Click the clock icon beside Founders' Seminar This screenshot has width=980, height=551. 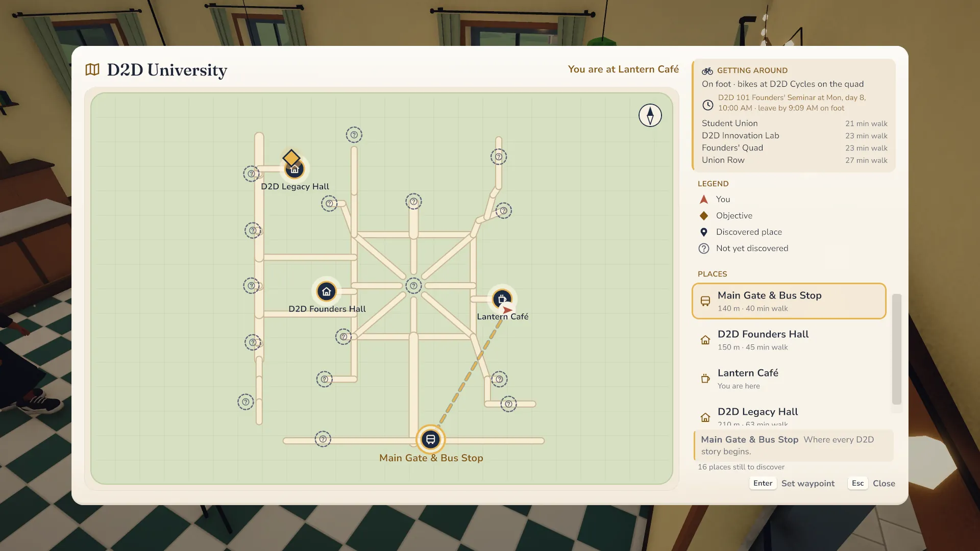point(707,105)
